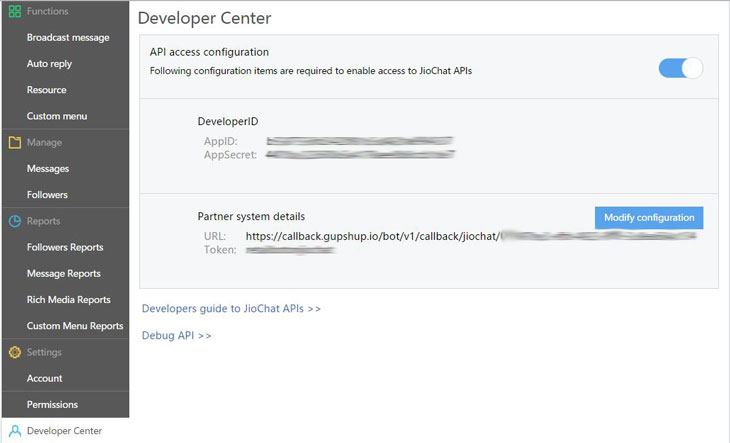Screen dimensions: 730x443
Task: View Message Reports
Action: pyautogui.click(x=64, y=274)
